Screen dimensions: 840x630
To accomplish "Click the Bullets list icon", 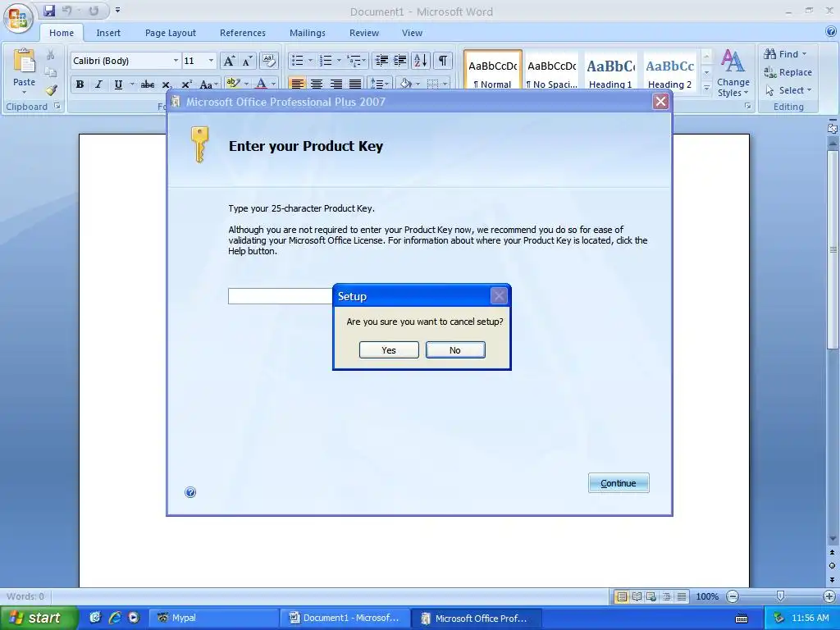I will coord(297,61).
